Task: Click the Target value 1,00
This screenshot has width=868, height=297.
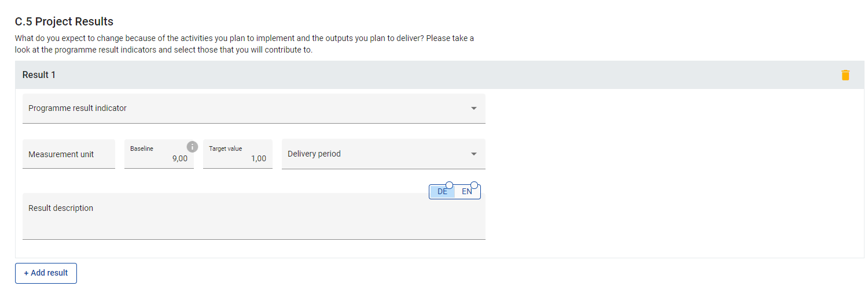Action: pyautogui.click(x=258, y=158)
